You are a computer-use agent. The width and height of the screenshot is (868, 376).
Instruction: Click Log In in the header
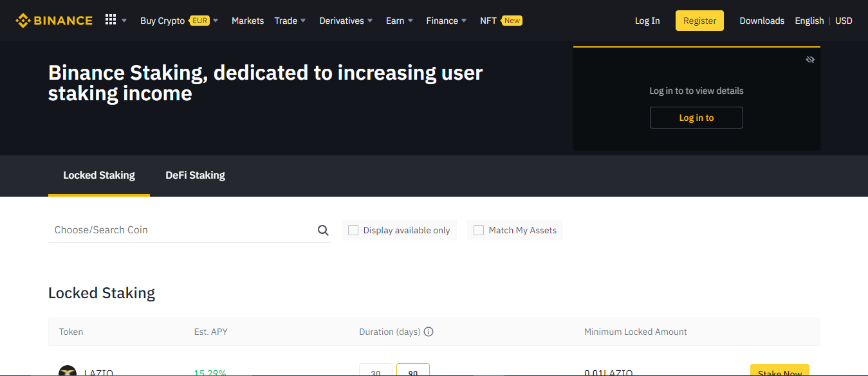pyautogui.click(x=647, y=21)
